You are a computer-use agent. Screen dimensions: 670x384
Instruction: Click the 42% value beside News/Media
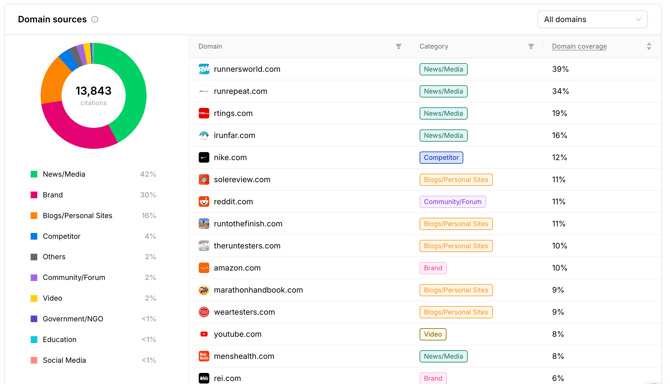coord(148,174)
